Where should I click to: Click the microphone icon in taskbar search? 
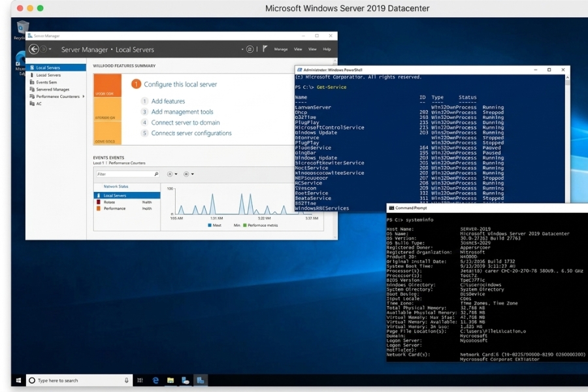(x=126, y=380)
